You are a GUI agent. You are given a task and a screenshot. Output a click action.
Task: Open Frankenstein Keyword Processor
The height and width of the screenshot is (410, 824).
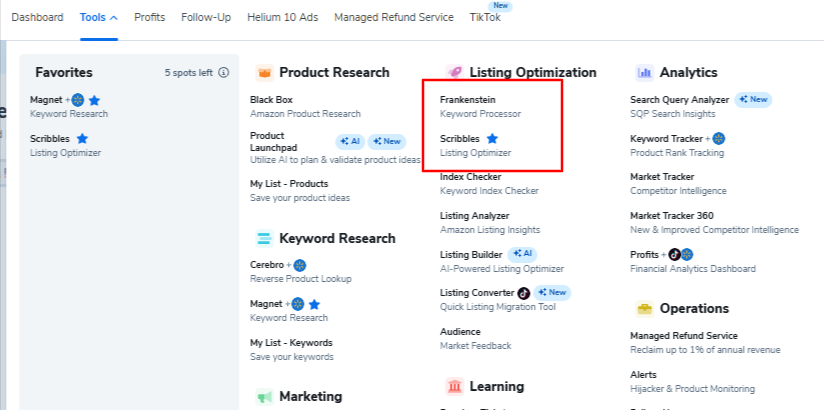480,106
